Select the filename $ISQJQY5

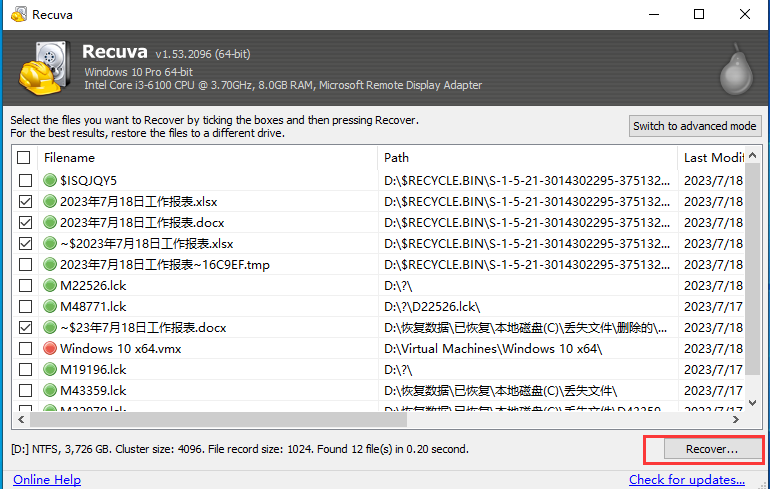(88, 181)
